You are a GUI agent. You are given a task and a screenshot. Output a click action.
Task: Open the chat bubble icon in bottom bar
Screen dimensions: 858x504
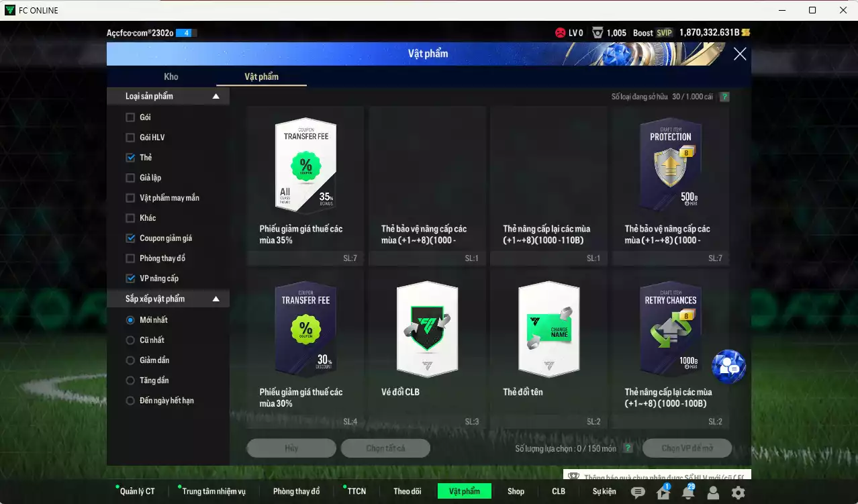click(638, 493)
